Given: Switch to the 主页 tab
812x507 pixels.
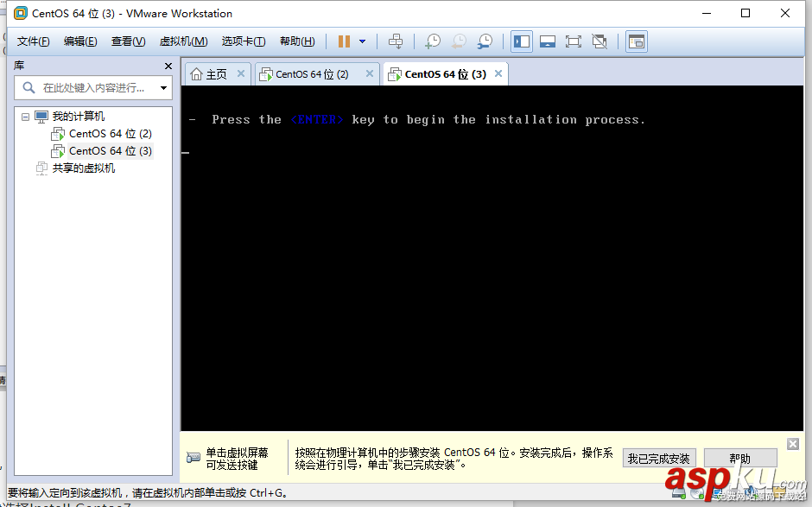Looking at the screenshot, I should [x=217, y=74].
